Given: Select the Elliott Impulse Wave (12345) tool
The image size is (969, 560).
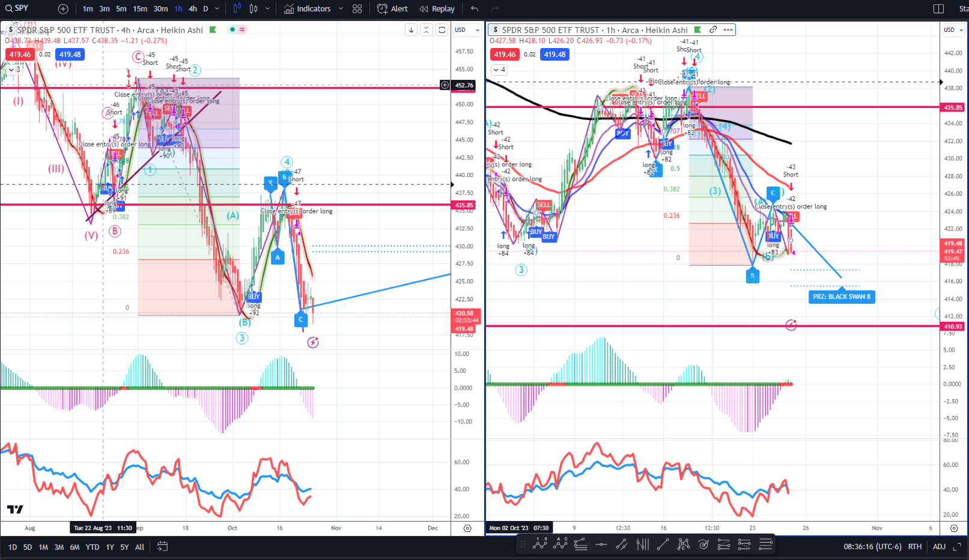Looking at the screenshot, I should [x=539, y=544].
